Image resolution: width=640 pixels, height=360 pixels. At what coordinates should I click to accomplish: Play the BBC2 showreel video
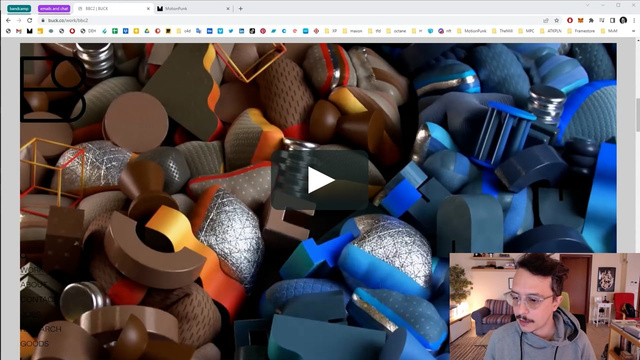(320, 180)
